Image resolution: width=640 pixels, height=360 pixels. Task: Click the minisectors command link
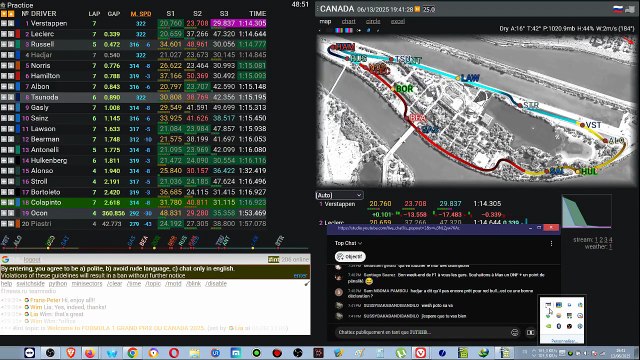[87, 284]
